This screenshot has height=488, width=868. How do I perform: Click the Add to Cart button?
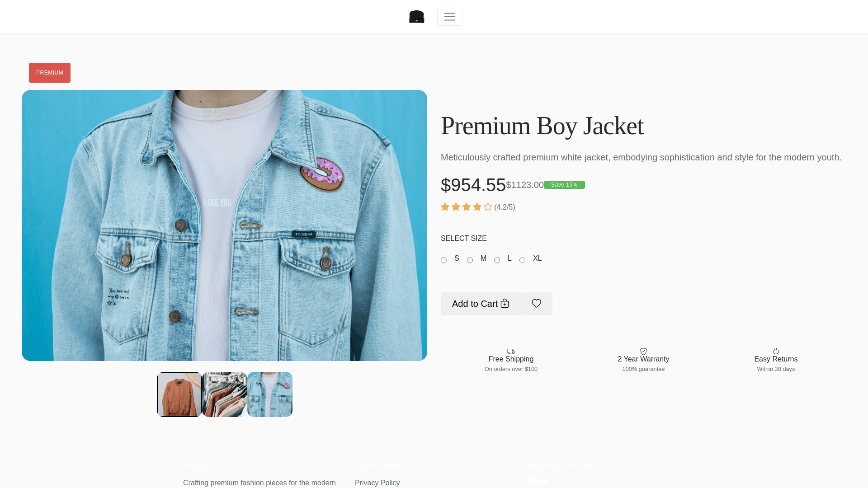pos(480,304)
